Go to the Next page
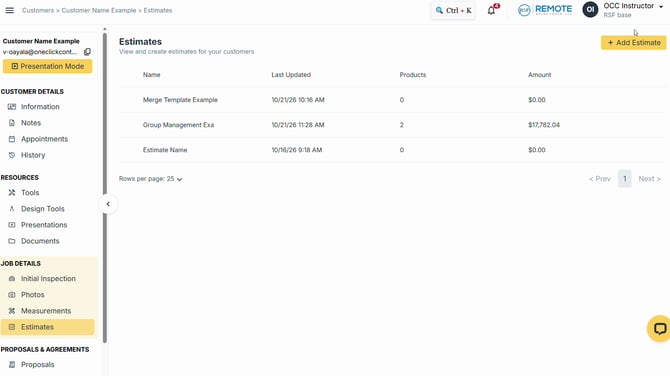Screen dimensions: 670x376 click(649, 179)
